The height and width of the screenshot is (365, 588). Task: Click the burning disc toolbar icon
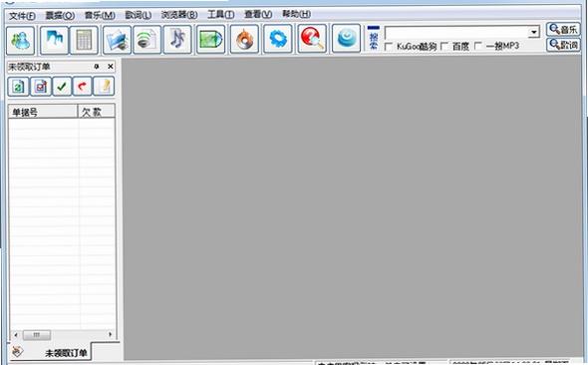(244, 39)
